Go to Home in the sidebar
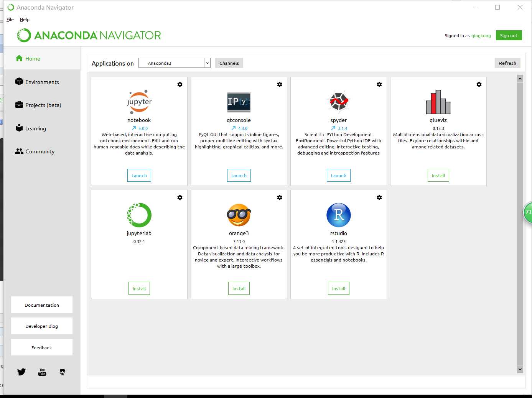 point(42,59)
